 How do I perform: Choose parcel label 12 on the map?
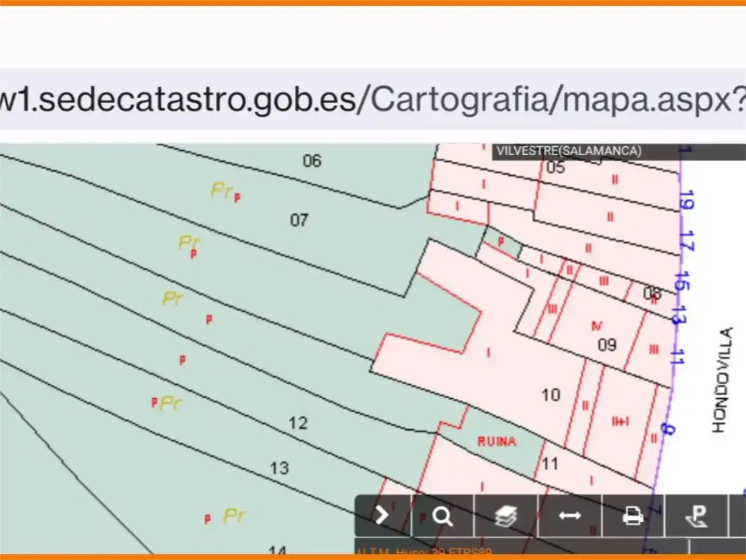pyautogui.click(x=298, y=423)
